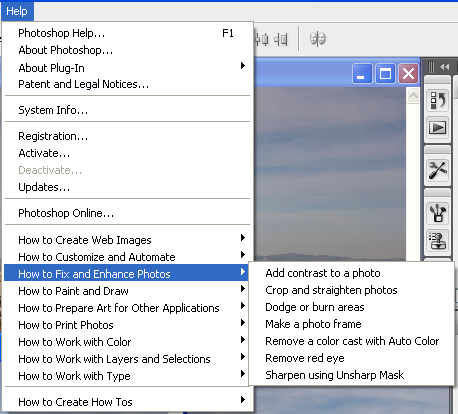Expand the About Plug-In submenu
This screenshot has width=458, height=414.
tap(127, 68)
